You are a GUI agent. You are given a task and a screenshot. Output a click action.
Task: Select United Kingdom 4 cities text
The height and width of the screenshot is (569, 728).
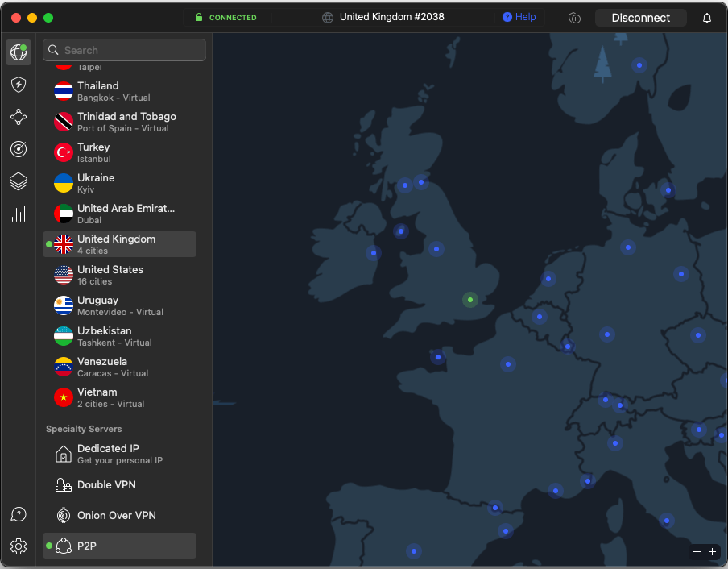tap(117, 245)
